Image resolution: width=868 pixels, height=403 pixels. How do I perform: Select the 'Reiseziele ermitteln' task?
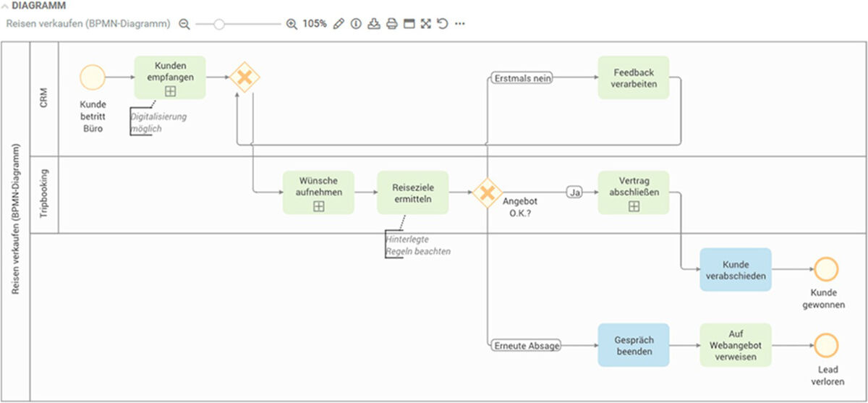pyautogui.click(x=412, y=192)
